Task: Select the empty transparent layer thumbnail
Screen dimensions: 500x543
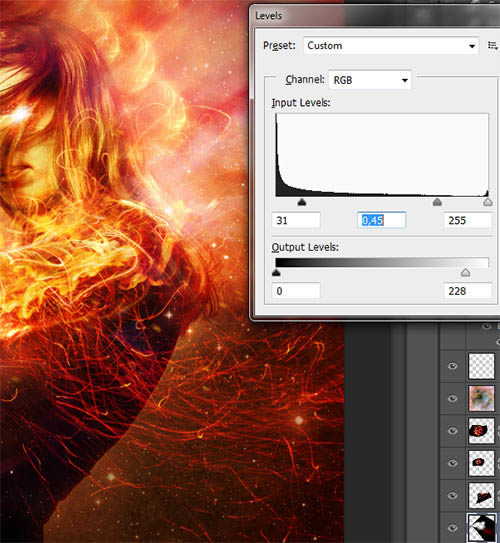Action: [481, 366]
